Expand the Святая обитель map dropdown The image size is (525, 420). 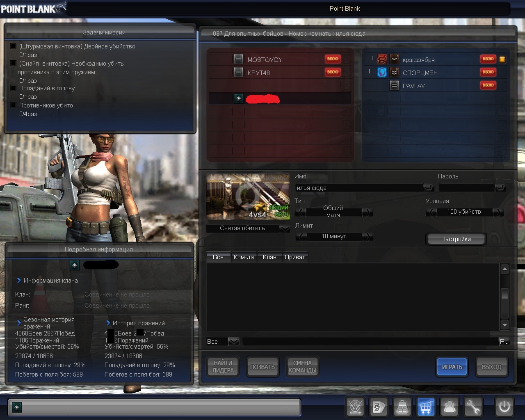(285, 228)
